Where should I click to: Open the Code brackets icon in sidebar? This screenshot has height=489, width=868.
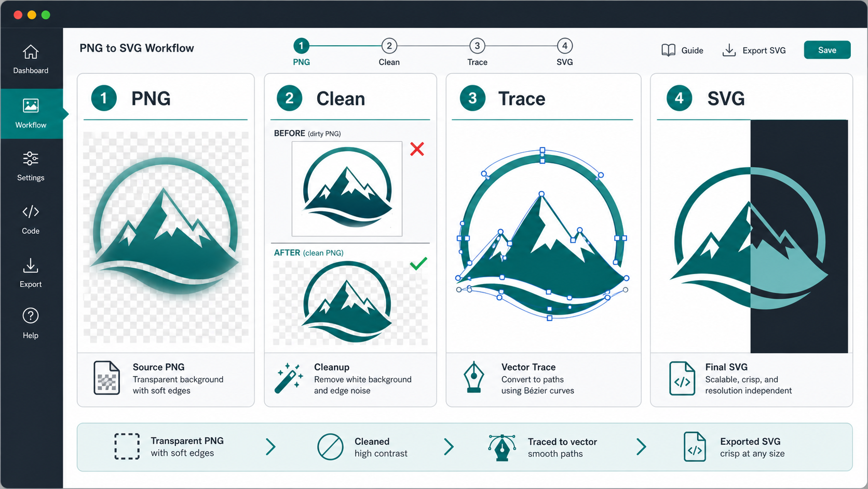click(x=31, y=212)
